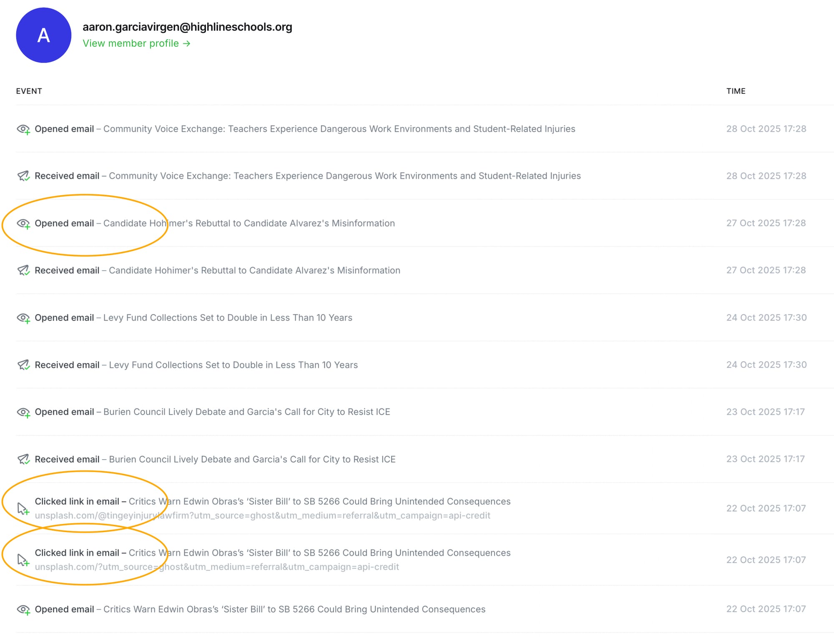Screen dimensions: 834x644
Task: Click the eye icon beside the Levy Fund Collections opened email
Action: click(23, 318)
